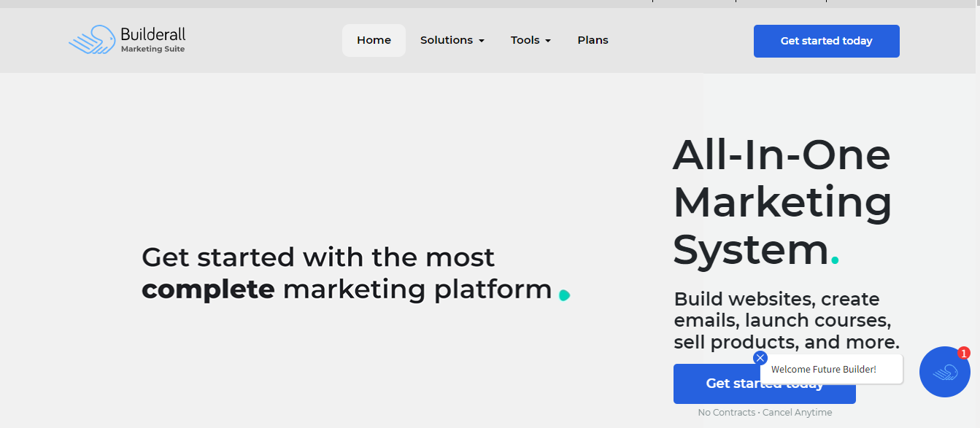Click the Builderall Marketing Suite wordmark

click(153, 40)
